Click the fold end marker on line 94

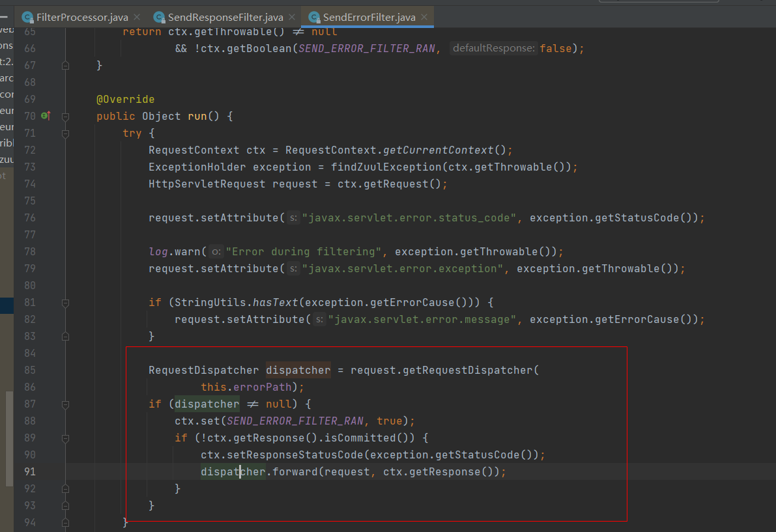65,523
